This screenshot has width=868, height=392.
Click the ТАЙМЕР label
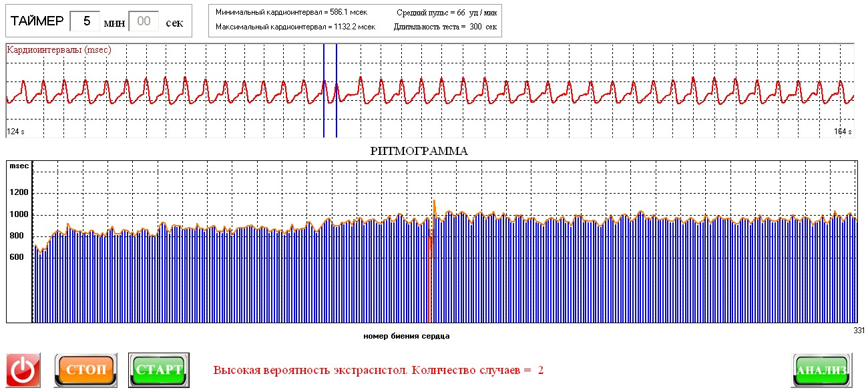tap(37, 21)
